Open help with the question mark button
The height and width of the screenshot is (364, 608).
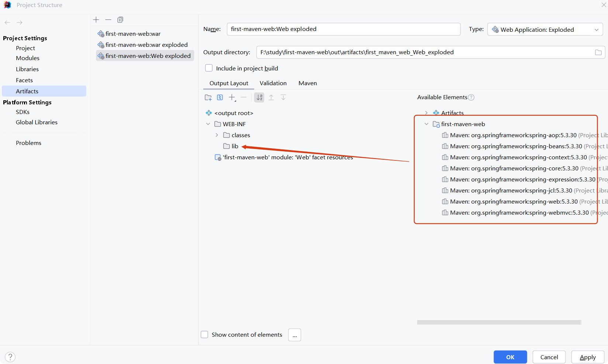click(10, 357)
